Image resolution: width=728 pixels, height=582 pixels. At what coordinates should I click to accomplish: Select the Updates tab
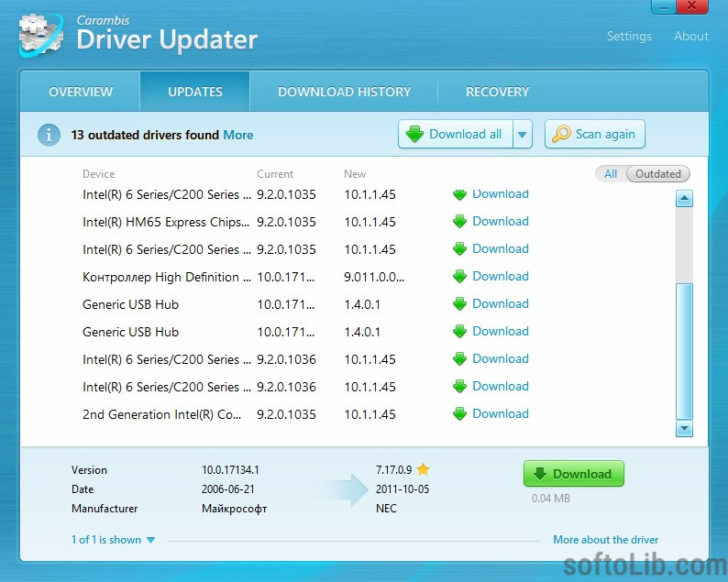pyautogui.click(x=195, y=92)
